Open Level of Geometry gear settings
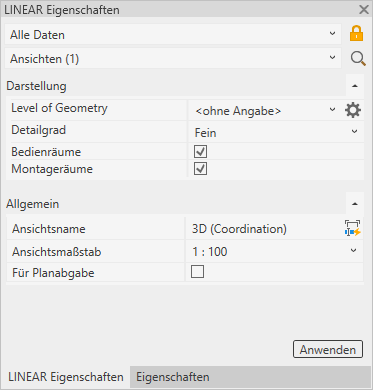Screen dimensions: 373x390 click(353, 110)
